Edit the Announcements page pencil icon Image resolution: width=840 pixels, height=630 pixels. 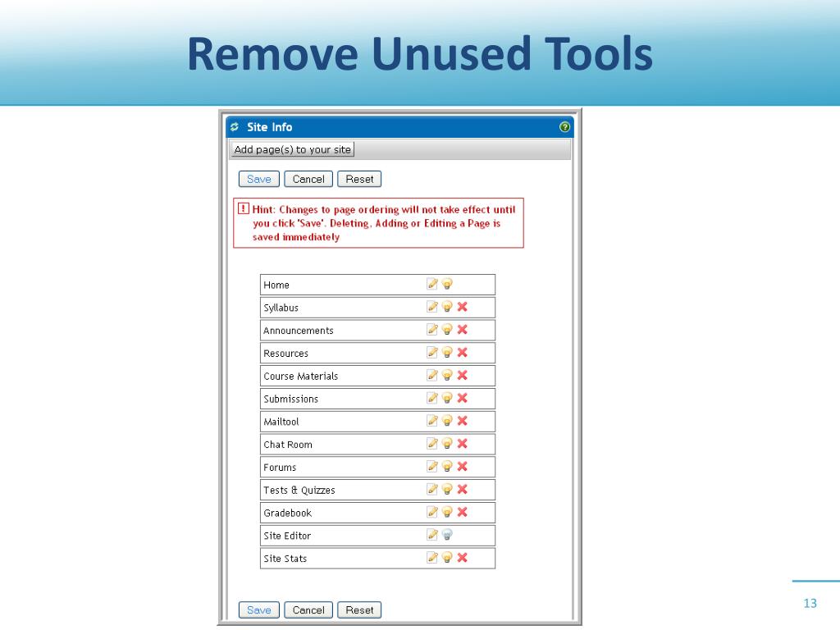pos(432,330)
